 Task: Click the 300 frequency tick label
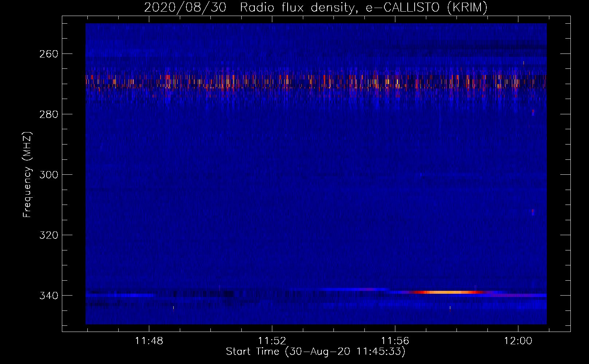[x=49, y=175]
